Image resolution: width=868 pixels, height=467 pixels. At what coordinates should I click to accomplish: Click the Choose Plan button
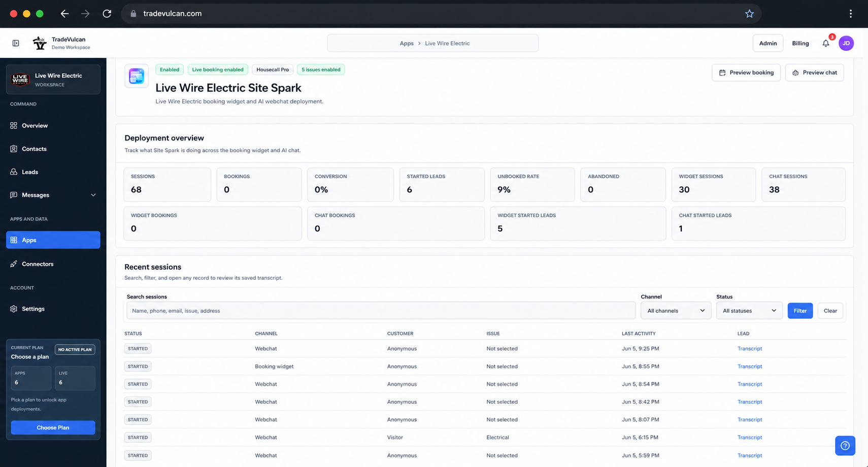click(x=53, y=427)
